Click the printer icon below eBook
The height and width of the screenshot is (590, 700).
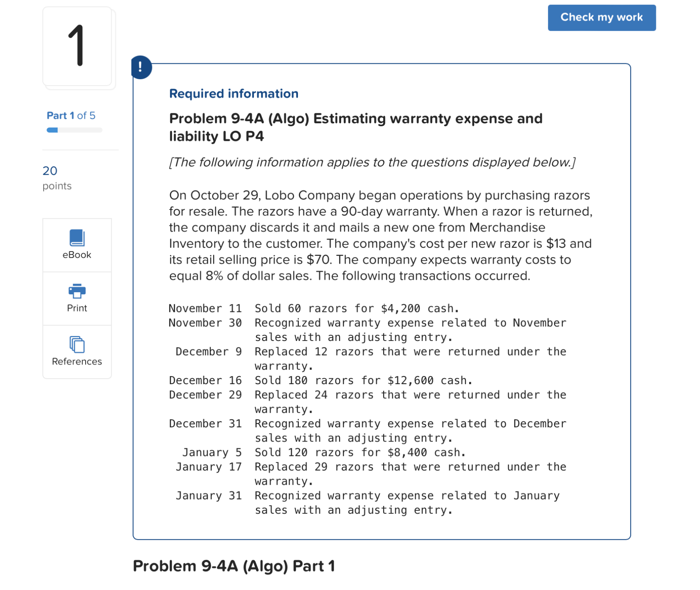coord(76,291)
